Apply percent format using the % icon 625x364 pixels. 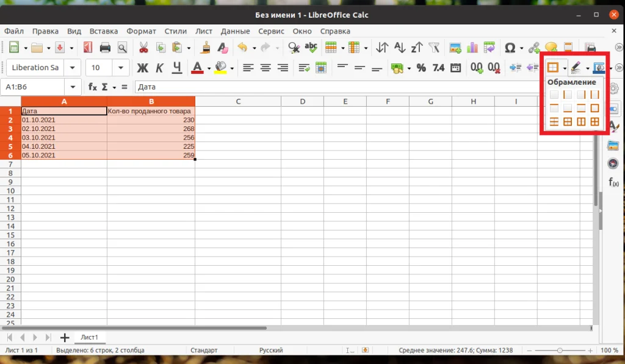tap(420, 68)
